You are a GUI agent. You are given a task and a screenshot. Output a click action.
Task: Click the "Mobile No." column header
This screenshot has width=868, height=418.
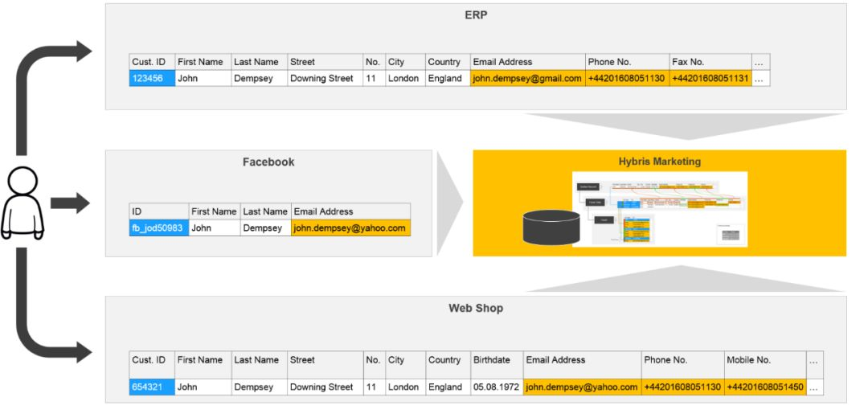(766, 365)
